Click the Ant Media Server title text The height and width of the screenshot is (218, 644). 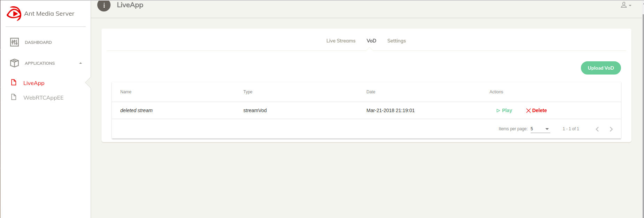click(49, 14)
